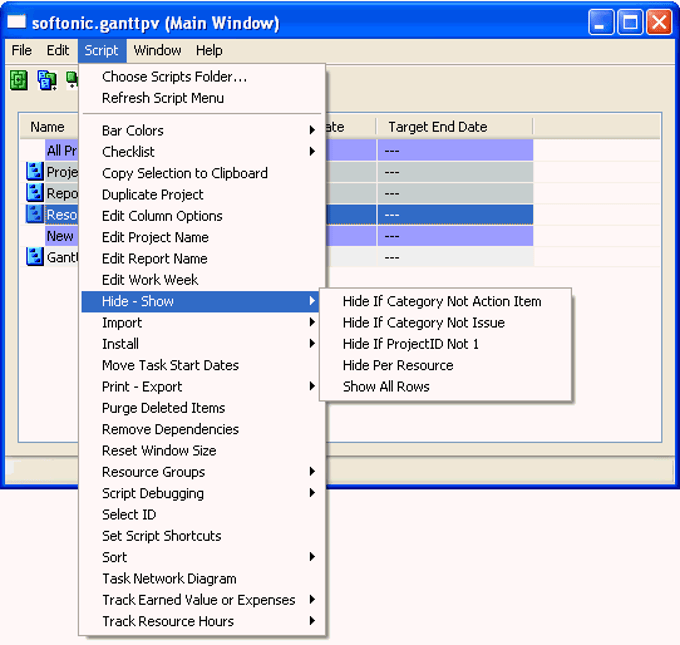This screenshot has height=645, width=680.
Task: Choose Hide If Category Not Issue
Action: [445, 322]
